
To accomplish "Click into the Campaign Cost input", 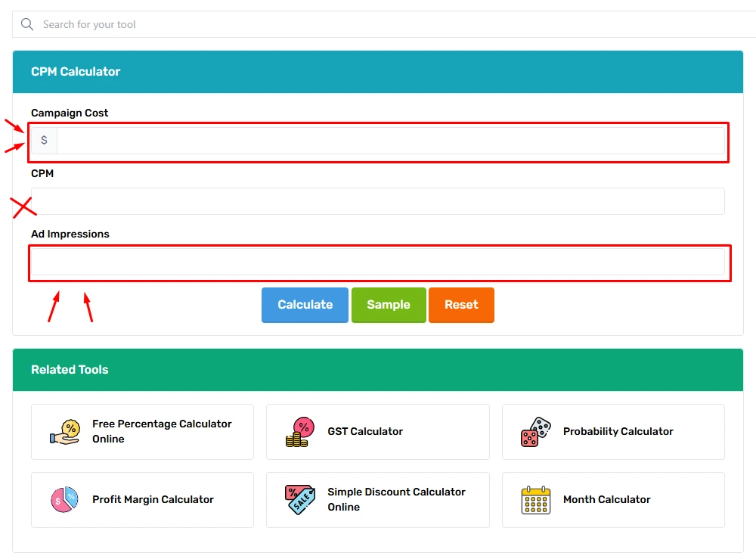I will [391, 141].
